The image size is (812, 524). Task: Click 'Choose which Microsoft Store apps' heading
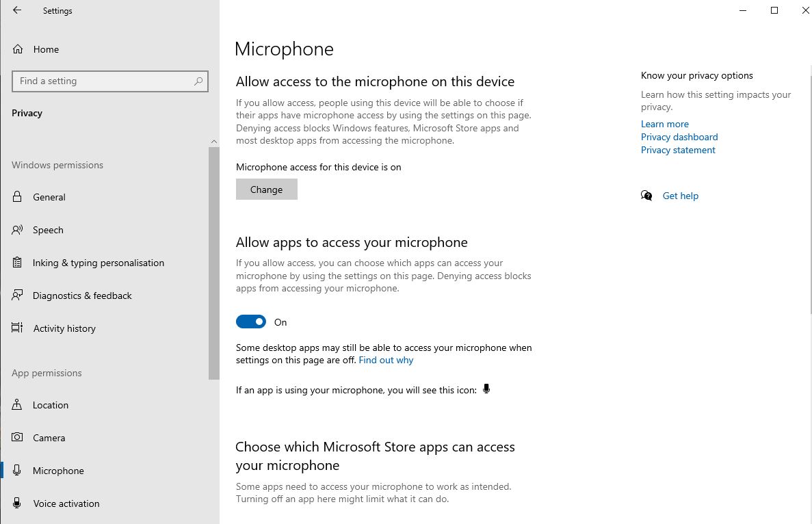pos(375,456)
